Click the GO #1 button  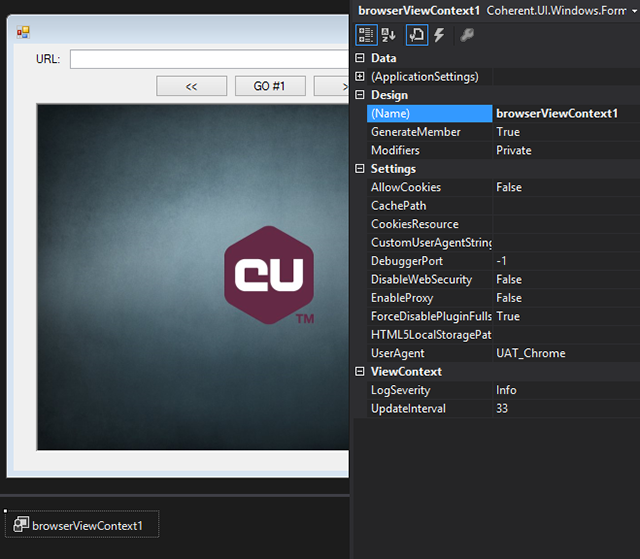coord(270,86)
